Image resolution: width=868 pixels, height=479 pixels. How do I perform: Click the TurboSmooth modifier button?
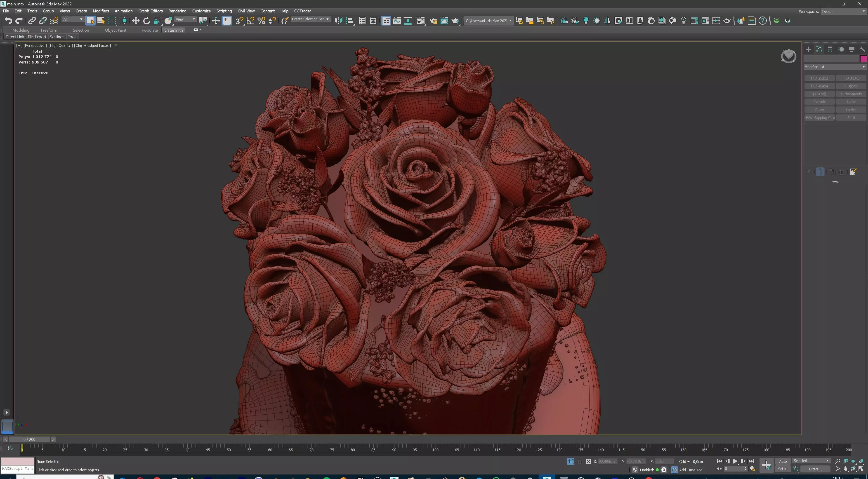pos(851,94)
